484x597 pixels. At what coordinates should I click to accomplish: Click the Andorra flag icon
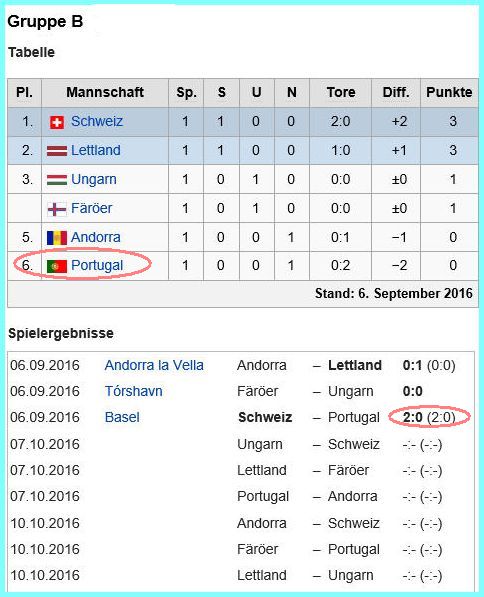[x=57, y=238]
